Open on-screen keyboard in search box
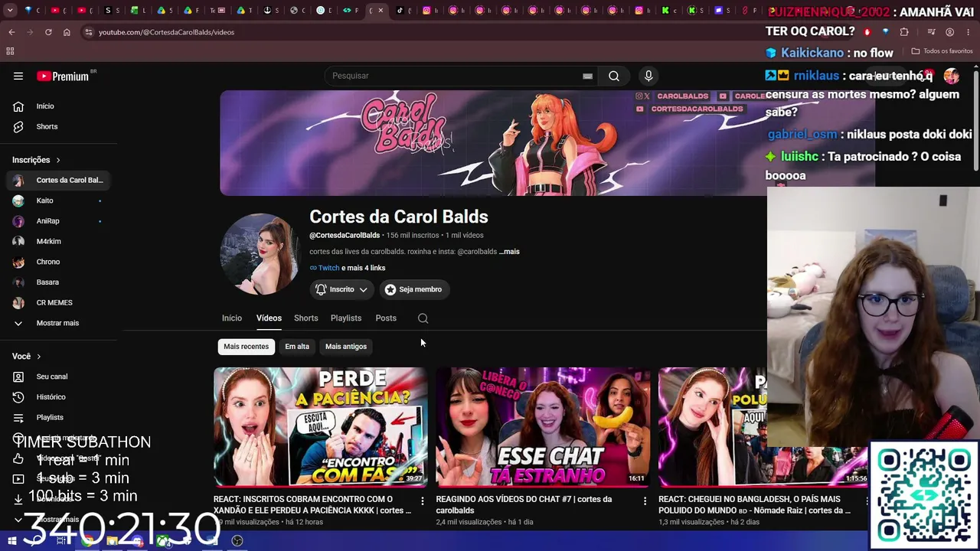The height and width of the screenshot is (551, 980). (587, 76)
